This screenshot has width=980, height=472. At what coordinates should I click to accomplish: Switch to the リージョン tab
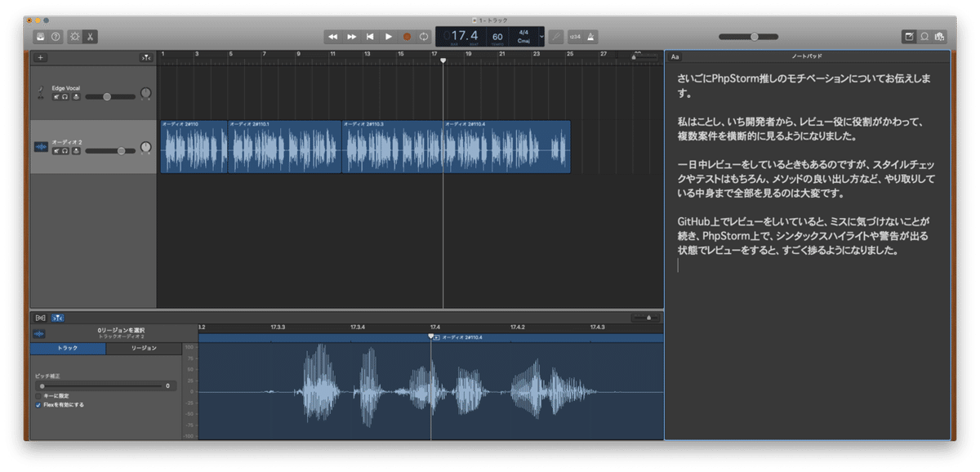(x=143, y=348)
